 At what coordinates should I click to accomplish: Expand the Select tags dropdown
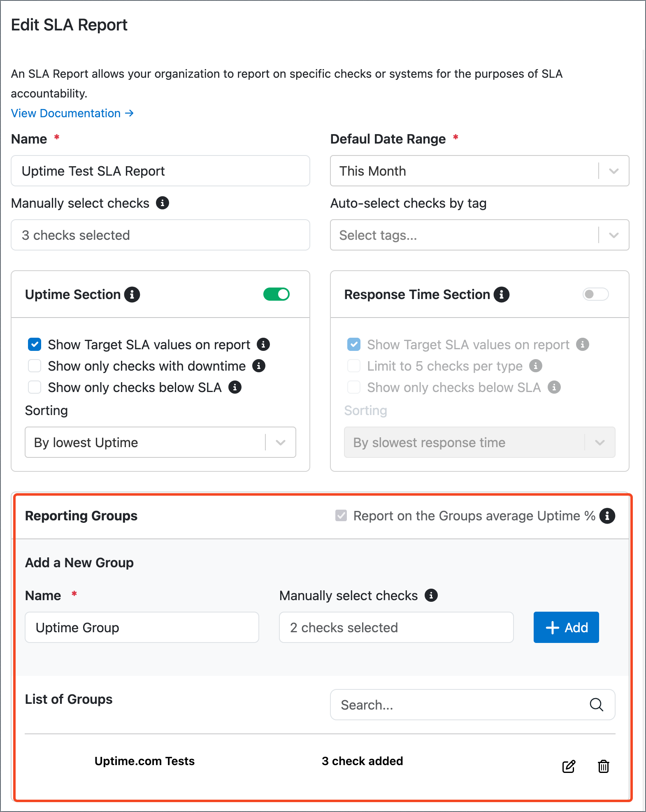pyautogui.click(x=480, y=235)
